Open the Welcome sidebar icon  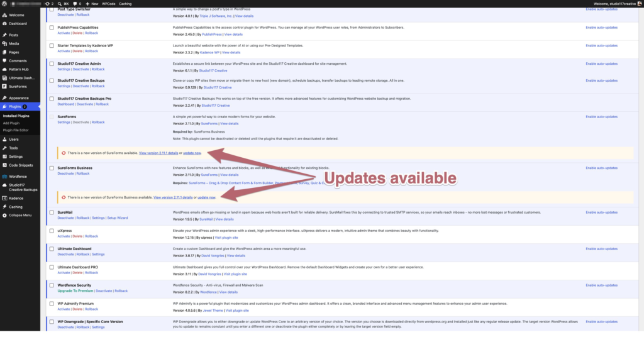[4, 15]
